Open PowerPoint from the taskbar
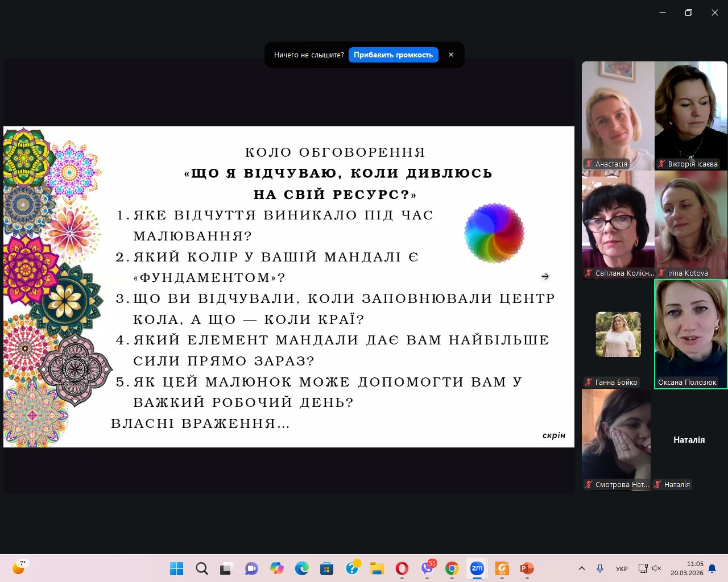728x582 pixels. [x=527, y=568]
